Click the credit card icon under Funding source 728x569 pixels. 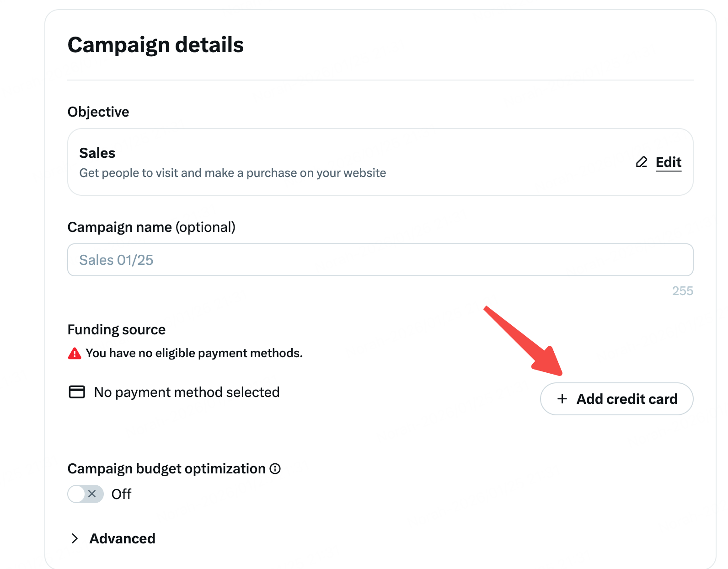[77, 392]
